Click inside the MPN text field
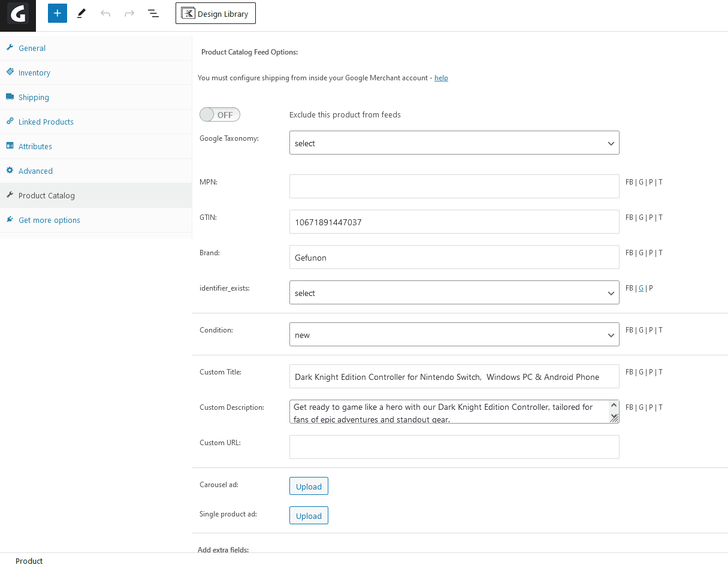Image resolution: width=728 pixels, height=565 pixels. (x=454, y=186)
